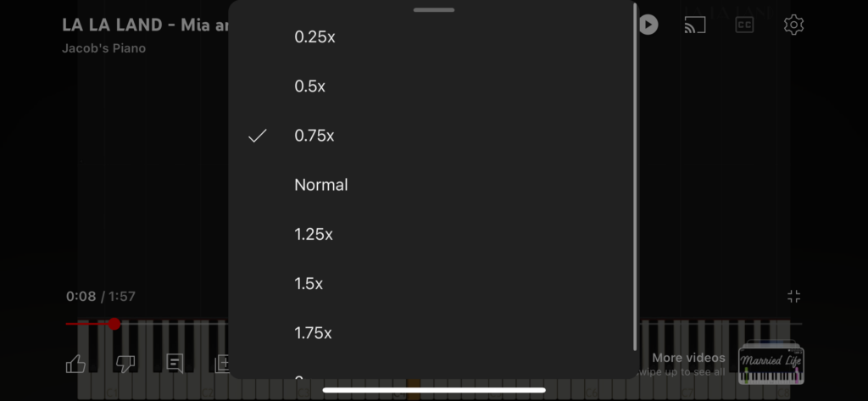Choose 1.25x playback speed

433,234
